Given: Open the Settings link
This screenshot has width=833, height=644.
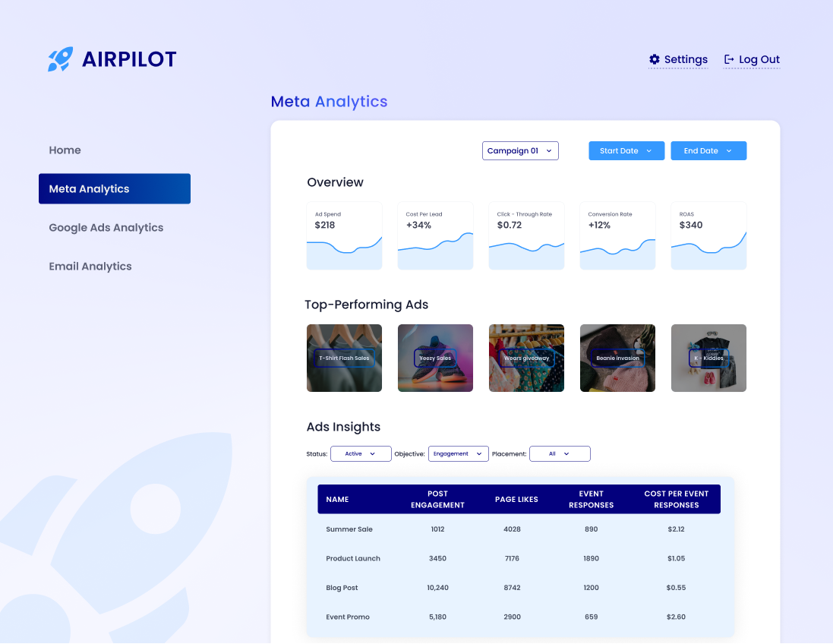Looking at the screenshot, I should coord(678,59).
